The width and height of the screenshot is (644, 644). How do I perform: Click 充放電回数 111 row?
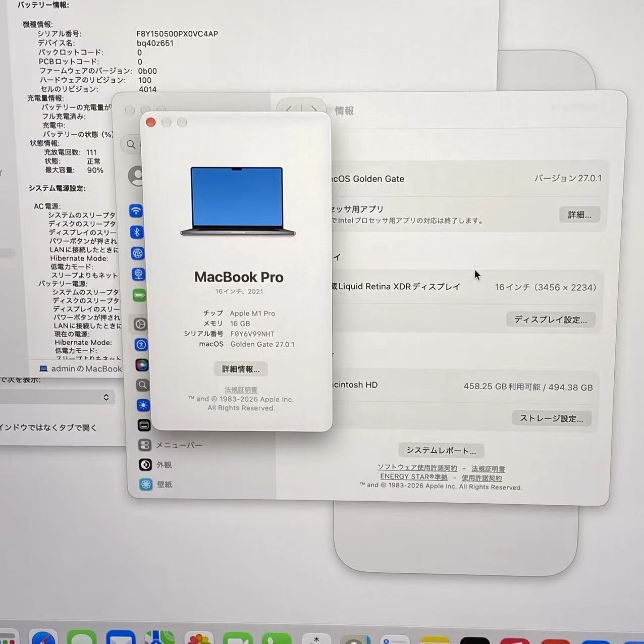70,152
